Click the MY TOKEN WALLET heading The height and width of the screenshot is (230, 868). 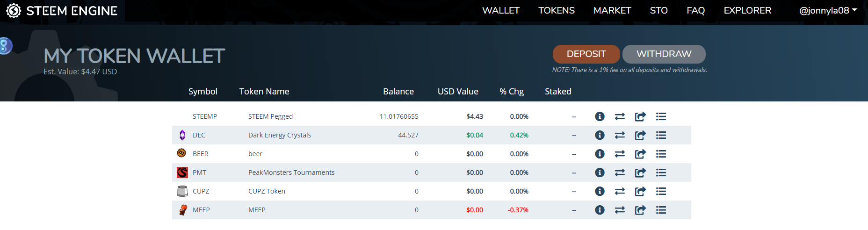point(134,56)
